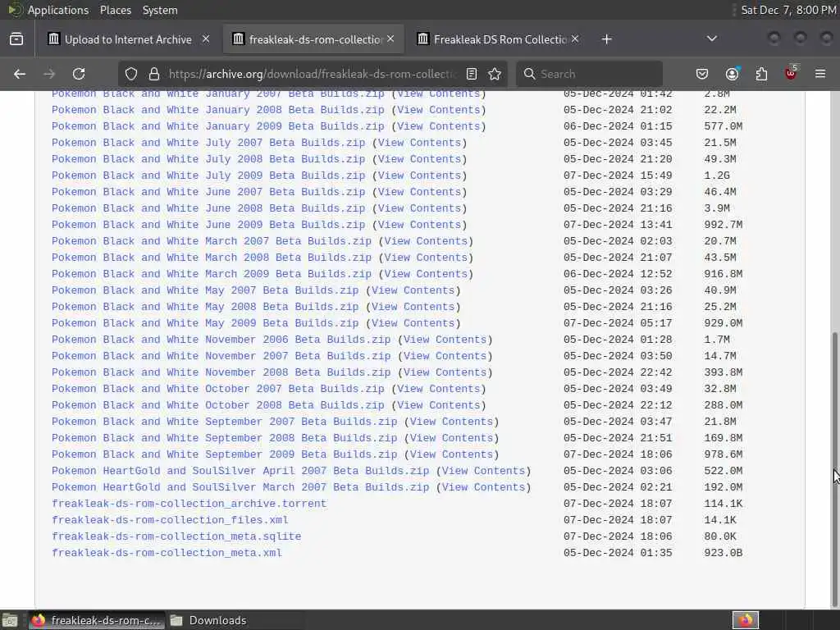Image resolution: width=840 pixels, height=630 pixels.
Task: View Contents of November 2007 Beta Builds.zip
Action: pos(445,356)
